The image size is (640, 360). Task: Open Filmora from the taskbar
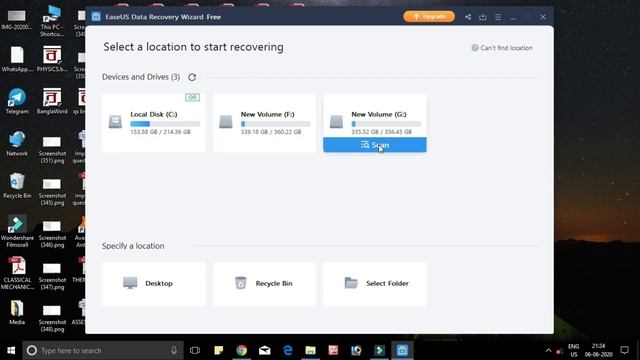pyautogui.click(x=379, y=350)
